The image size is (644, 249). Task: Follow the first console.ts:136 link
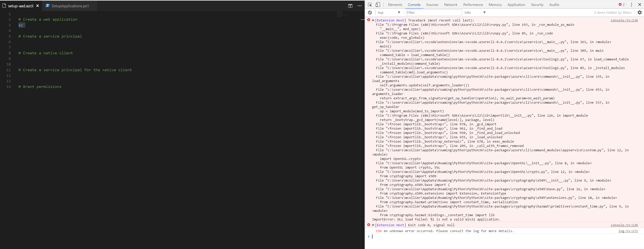[624, 20]
